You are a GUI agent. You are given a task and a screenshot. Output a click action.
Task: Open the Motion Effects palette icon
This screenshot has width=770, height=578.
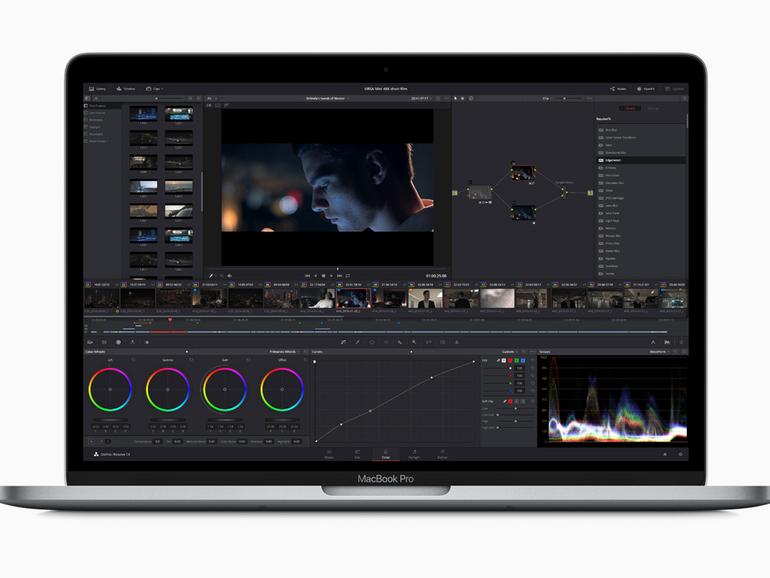point(147,342)
